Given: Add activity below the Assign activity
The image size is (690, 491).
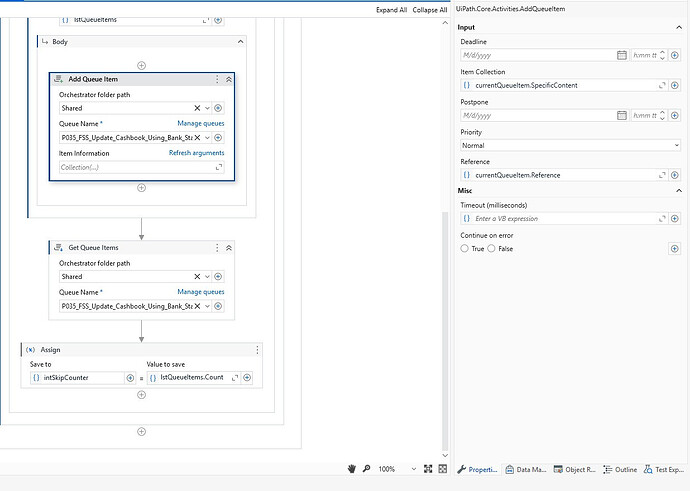Looking at the screenshot, I should click(141, 395).
